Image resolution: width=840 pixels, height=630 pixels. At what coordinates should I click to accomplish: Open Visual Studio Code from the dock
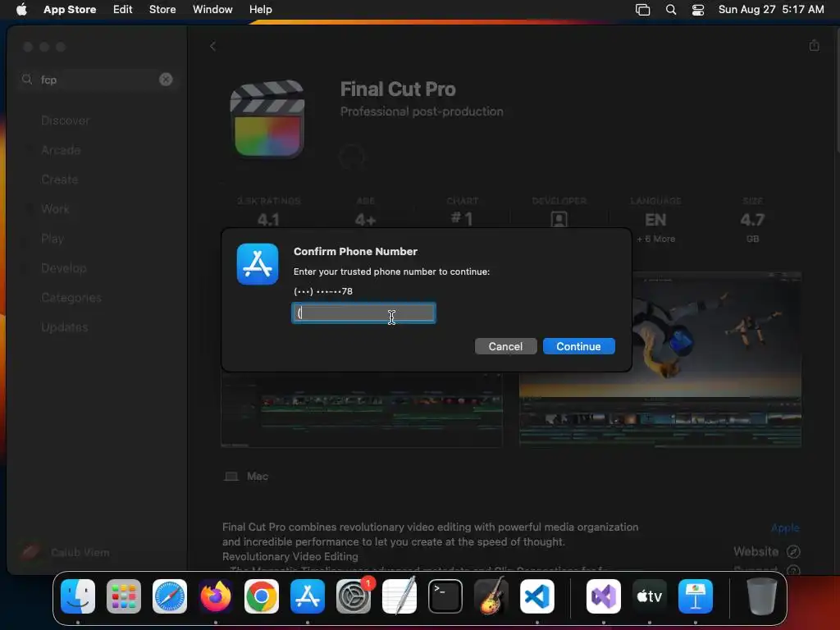click(x=537, y=596)
